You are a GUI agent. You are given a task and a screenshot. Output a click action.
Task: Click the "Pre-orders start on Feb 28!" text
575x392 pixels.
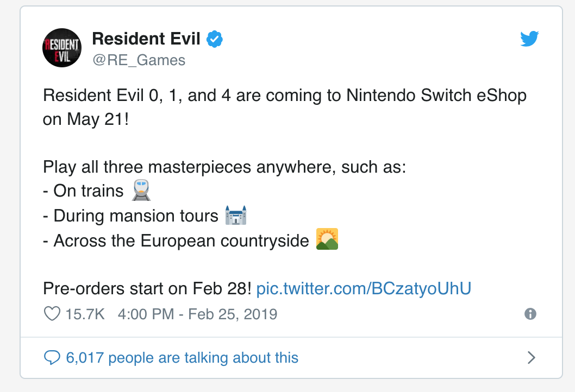pos(147,288)
